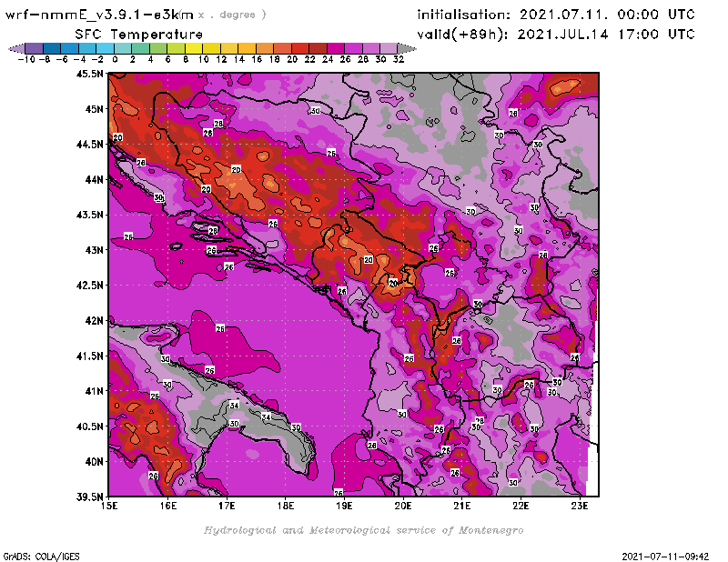Click the 14 value on the legend scale

point(239,59)
